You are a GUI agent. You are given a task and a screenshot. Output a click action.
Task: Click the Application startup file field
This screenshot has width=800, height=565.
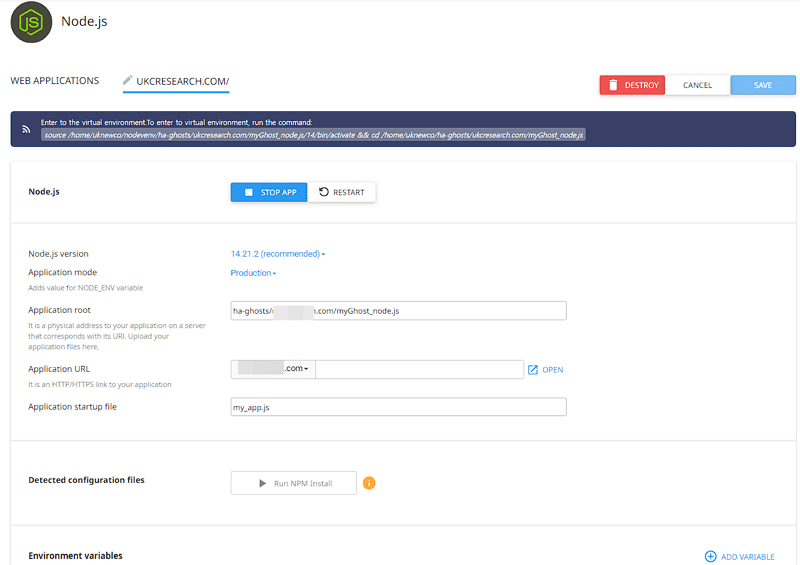point(398,407)
